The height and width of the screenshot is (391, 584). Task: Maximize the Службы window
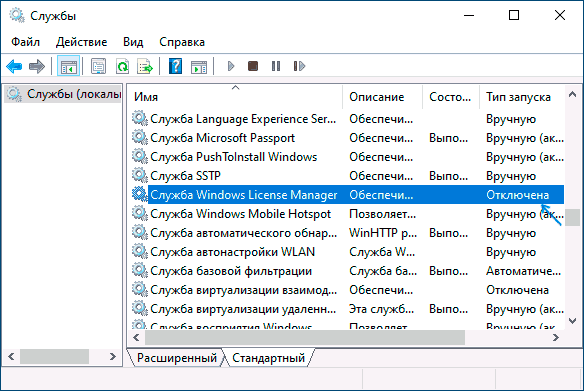coord(514,15)
